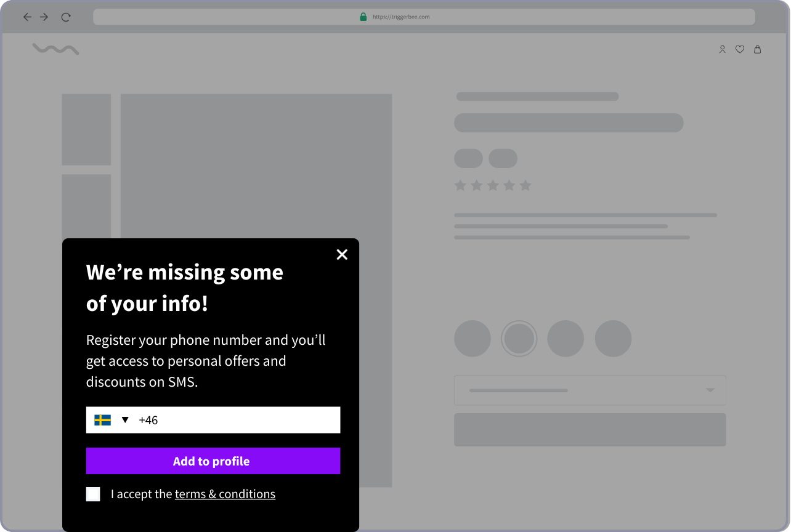The image size is (791, 532).
Task: Open the country code dropdown arrow
Action: (125, 420)
